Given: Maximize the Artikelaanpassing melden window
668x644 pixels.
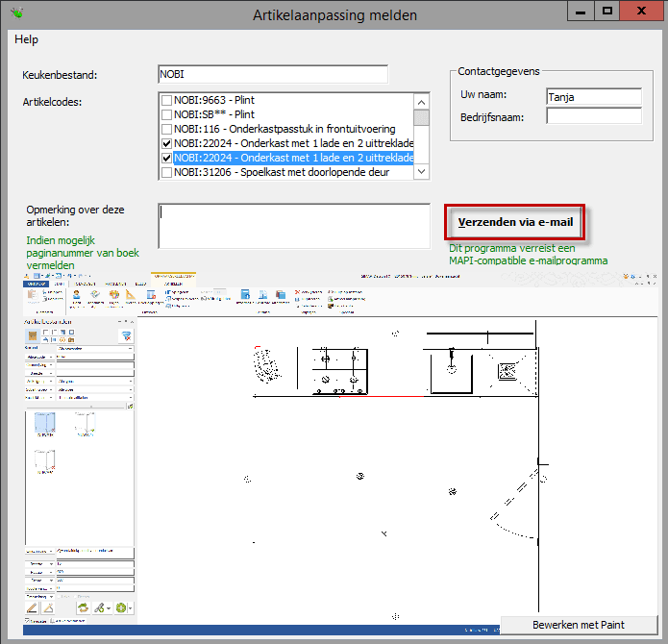Looking at the screenshot, I should pyautogui.click(x=606, y=11).
